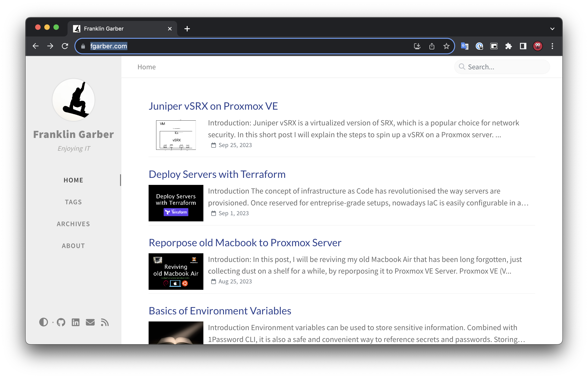The width and height of the screenshot is (588, 378).
Task: Open the LinkedIn icon in sidebar
Action: click(x=75, y=322)
